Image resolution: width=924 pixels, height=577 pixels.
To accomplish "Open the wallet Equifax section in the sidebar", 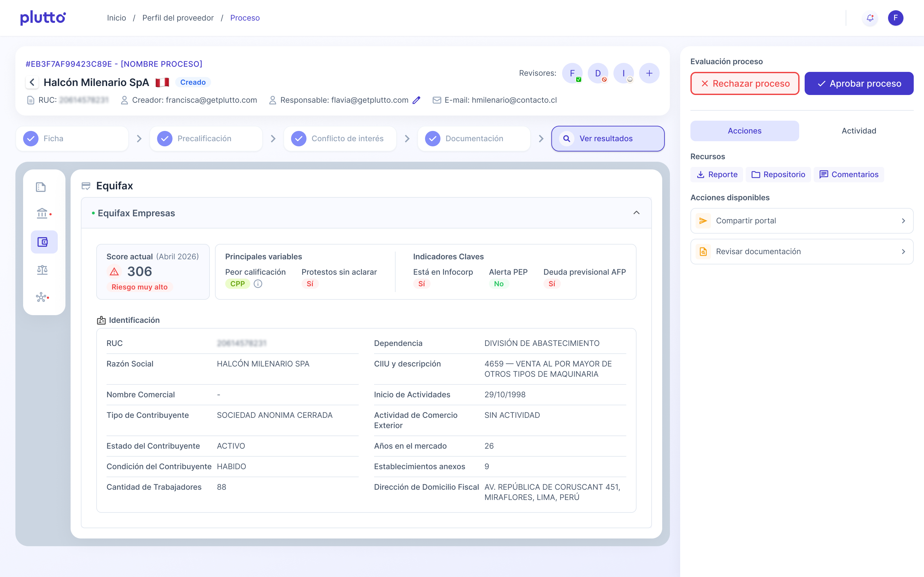I will point(44,242).
